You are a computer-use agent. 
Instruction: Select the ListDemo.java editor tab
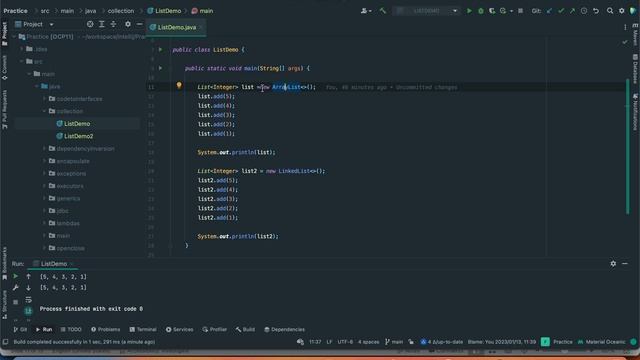(176, 27)
